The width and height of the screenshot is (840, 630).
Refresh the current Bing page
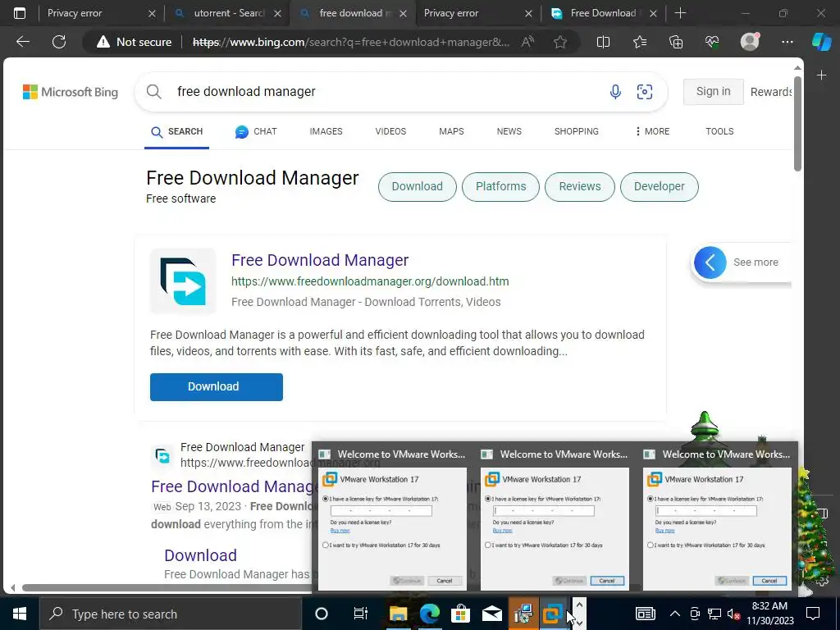[59, 42]
